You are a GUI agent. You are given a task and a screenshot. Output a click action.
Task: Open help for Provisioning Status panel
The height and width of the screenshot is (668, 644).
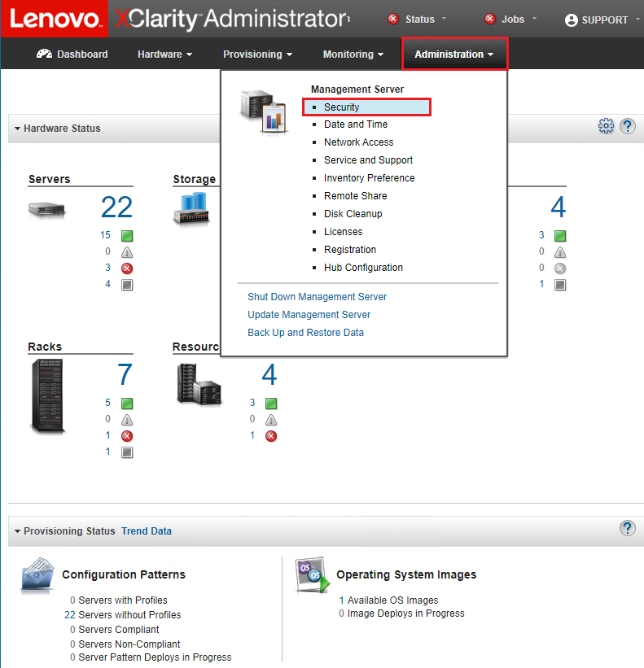pos(627,528)
